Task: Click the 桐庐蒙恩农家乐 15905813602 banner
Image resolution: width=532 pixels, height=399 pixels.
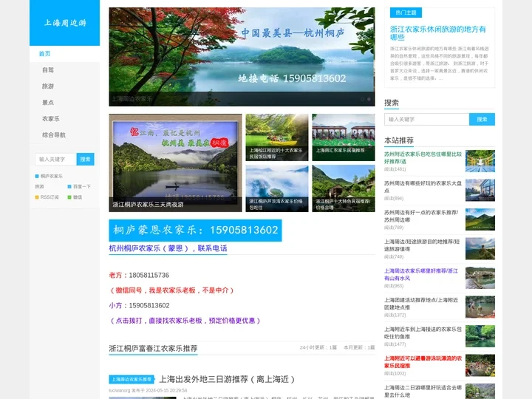Action: point(195,231)
